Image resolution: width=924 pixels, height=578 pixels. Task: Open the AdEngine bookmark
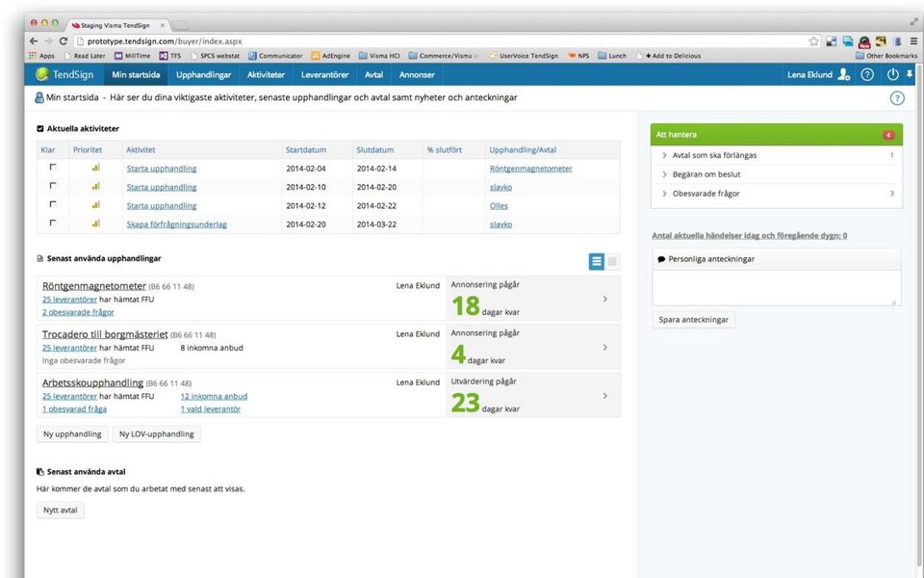[330, 56]
